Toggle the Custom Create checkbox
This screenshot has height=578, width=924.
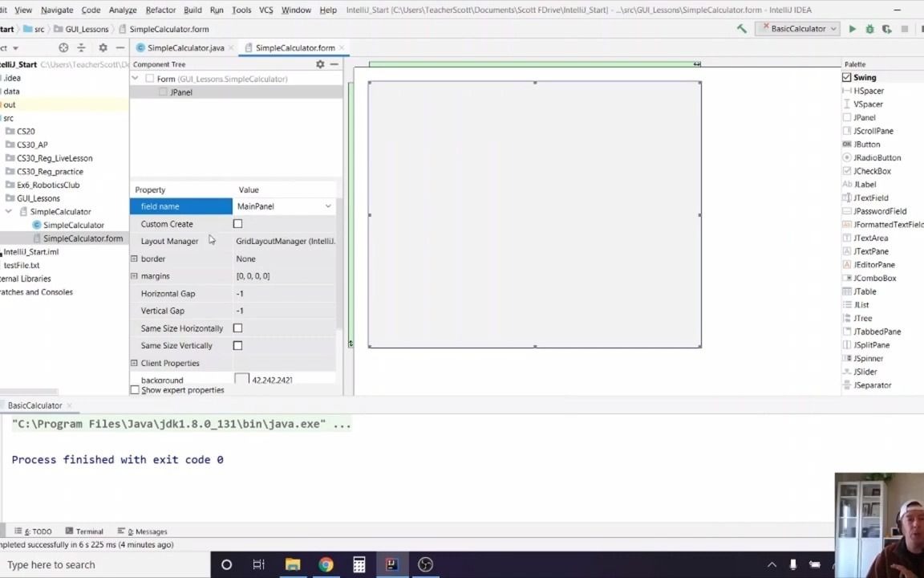[238, 223]
